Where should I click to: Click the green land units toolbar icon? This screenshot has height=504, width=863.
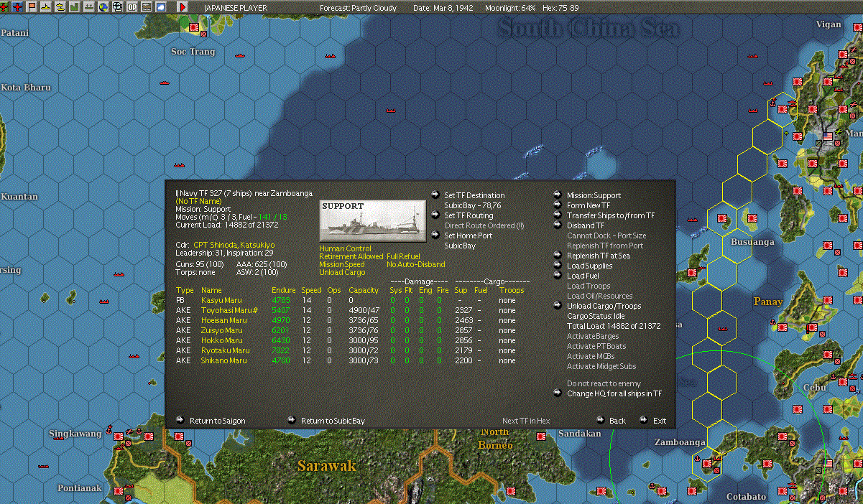tap(75, 6)
